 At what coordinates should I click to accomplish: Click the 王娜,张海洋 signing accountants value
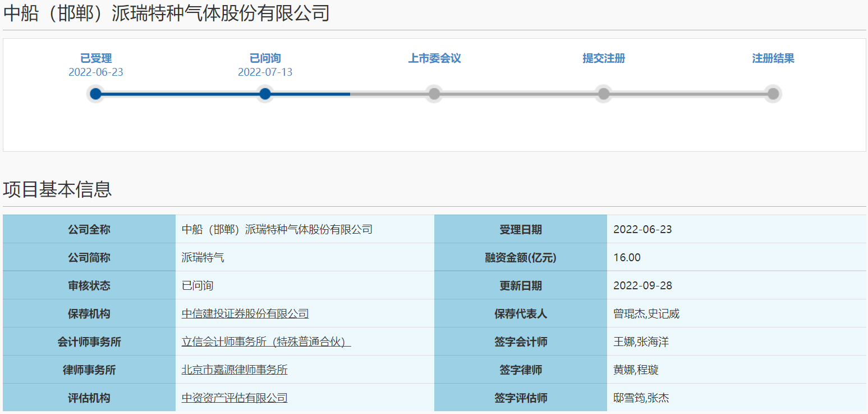641,342
